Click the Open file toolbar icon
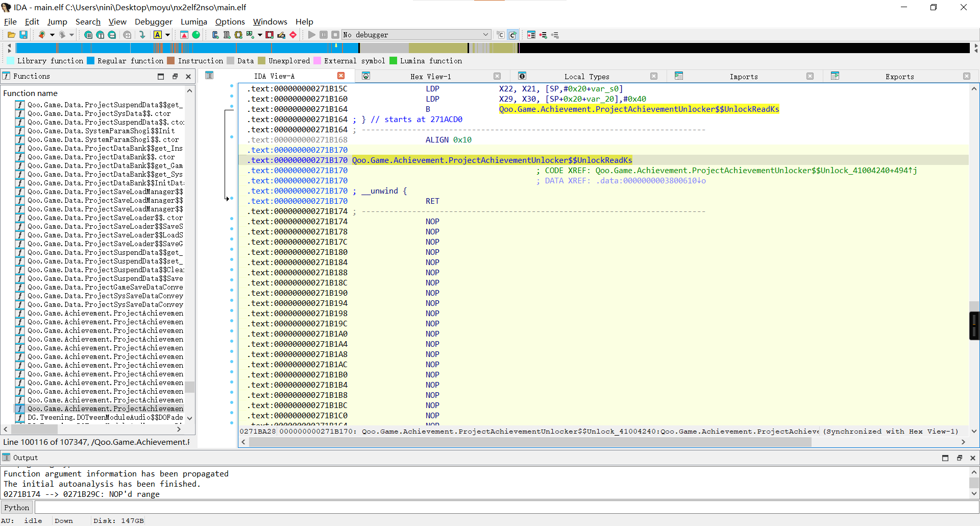This screenshot has width=980, height=526. point(11,35)
